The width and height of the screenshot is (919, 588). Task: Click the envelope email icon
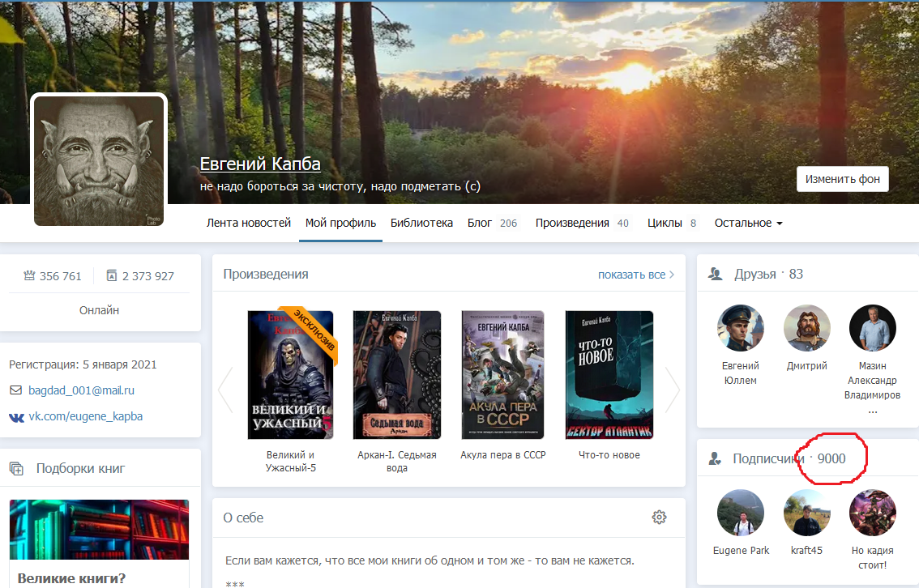click(15, 390)
